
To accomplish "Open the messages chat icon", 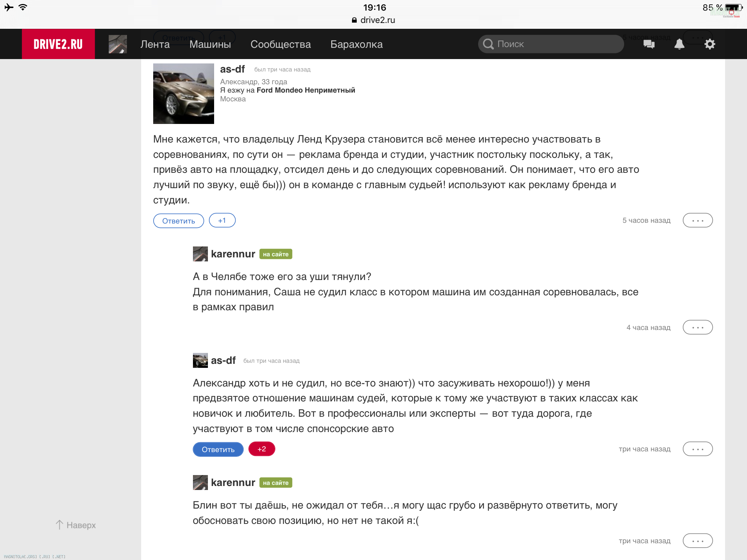I will (649, 44).
